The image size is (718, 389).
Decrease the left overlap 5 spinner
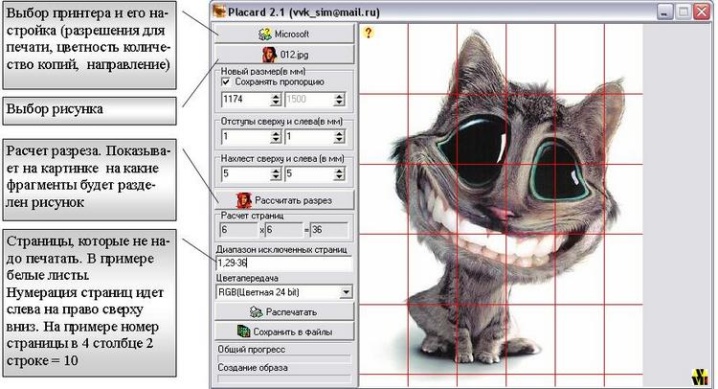pyautogui.click(x=339, y=177)
